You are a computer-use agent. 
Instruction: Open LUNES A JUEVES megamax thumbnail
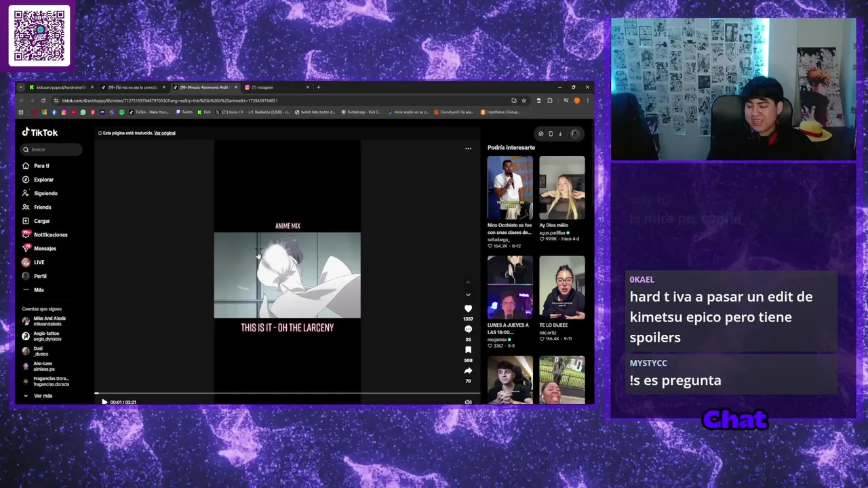point(510,287)
